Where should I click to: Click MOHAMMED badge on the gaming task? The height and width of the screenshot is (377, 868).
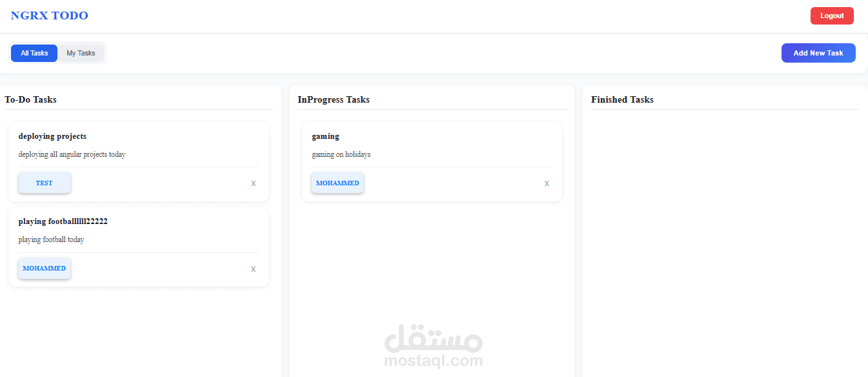pyautogui.click(x=337, y=183)
